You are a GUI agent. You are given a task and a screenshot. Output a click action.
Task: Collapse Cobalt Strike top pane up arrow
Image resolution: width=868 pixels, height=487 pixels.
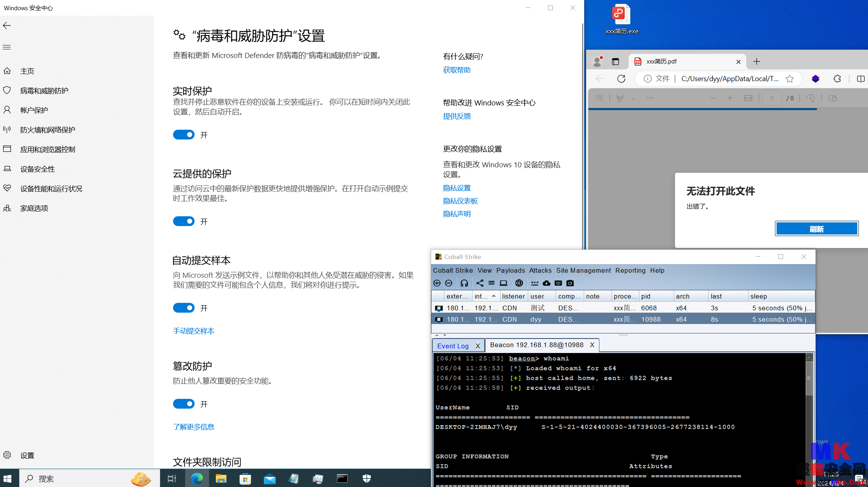(x=437, y=335)
